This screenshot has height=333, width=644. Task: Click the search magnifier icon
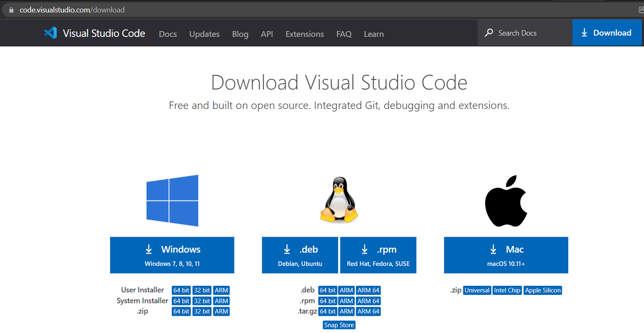coord(488,33)
